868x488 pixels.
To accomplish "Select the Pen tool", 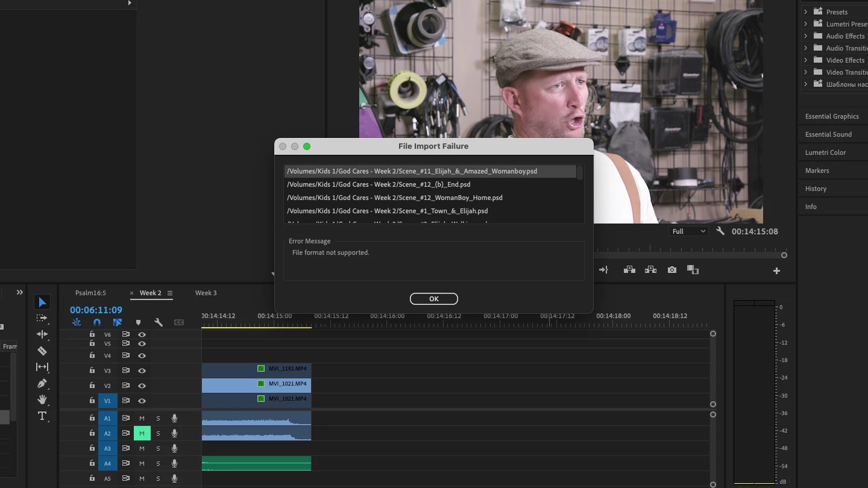I will [x=42, y=383].
